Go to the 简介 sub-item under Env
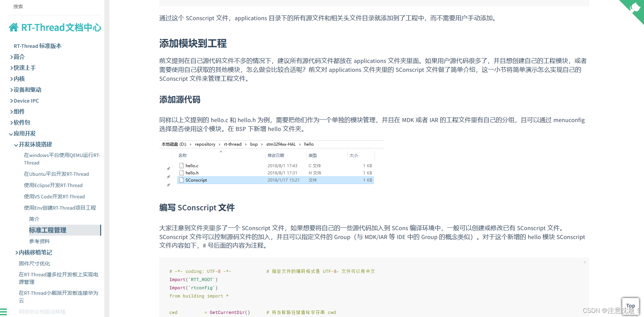The image size is (644, 317). [x=34, y=219]
